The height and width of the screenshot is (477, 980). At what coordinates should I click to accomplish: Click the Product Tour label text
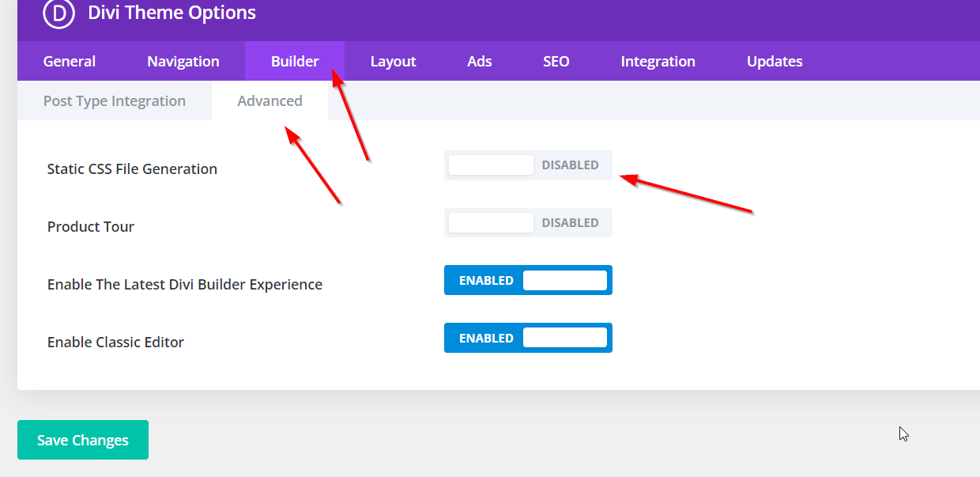(x=91, y=227)
